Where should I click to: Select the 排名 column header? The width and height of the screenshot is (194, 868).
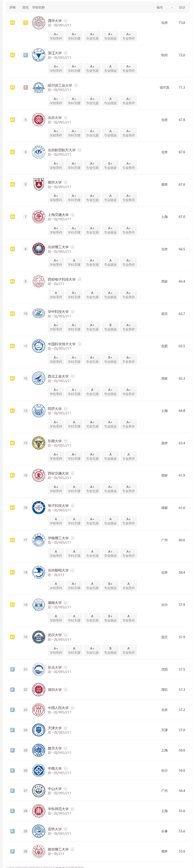click(25, 8)
